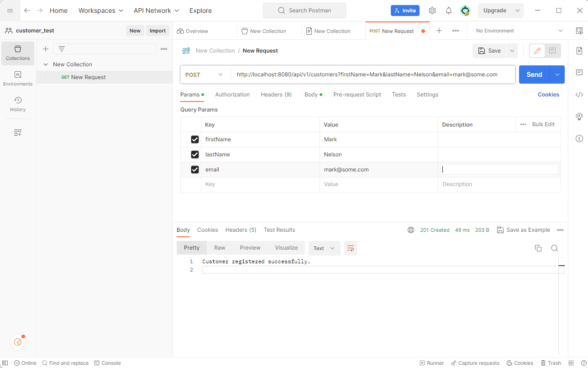
Task: Open notifications bell icon
Action: [449, 11]
